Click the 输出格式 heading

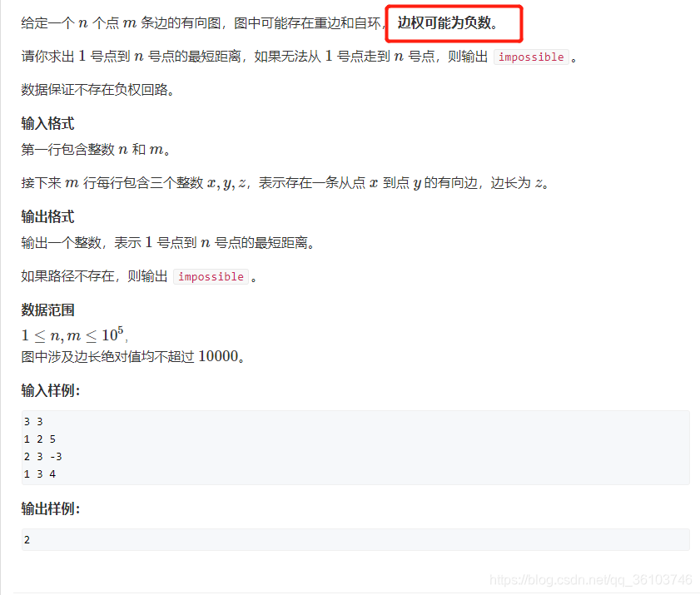[x=47, y=216]
